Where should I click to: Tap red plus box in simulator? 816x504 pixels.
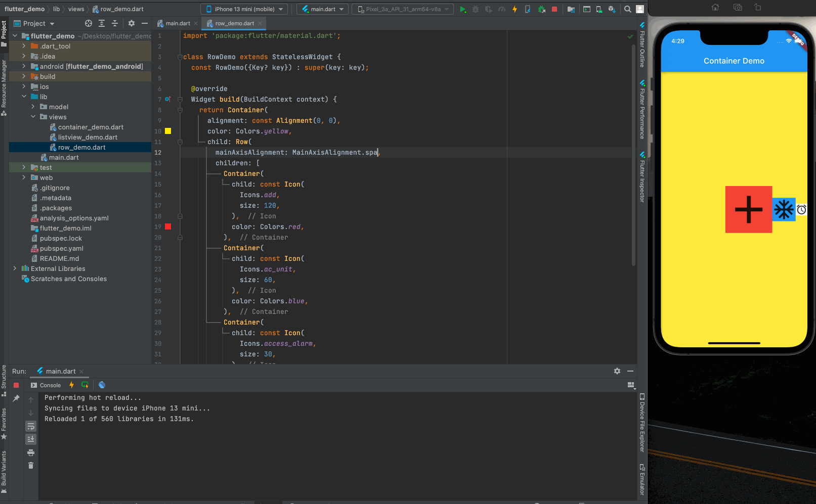748,209
